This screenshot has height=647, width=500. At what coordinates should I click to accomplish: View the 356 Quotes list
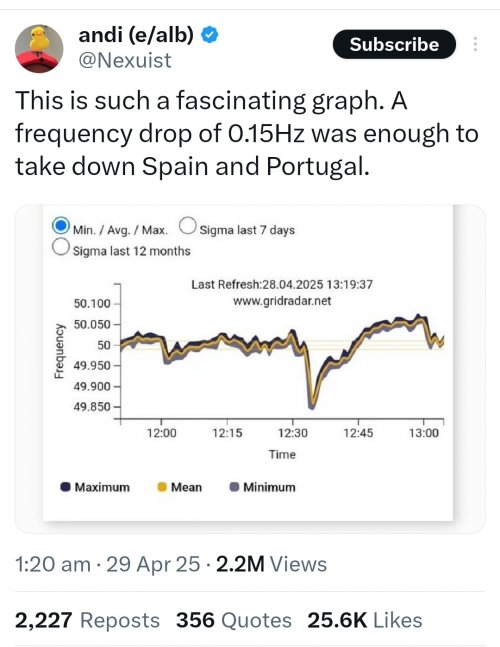pyautogui.click(x=234, y=620)
